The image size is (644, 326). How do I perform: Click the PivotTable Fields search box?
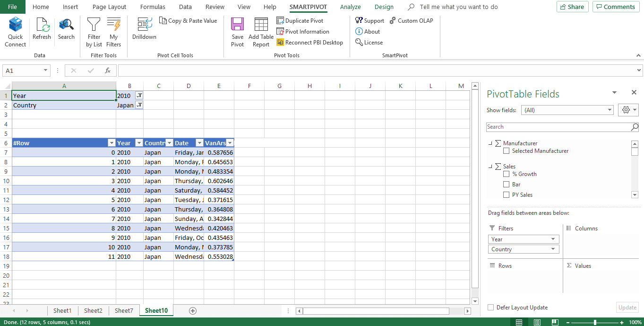click(x=558, y=127)
